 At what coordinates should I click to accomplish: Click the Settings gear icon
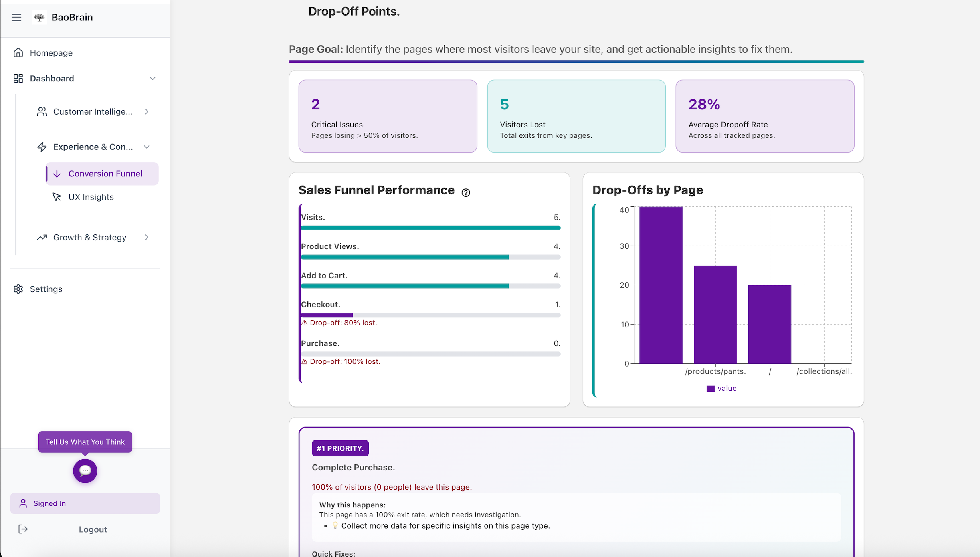coord(18,289)
